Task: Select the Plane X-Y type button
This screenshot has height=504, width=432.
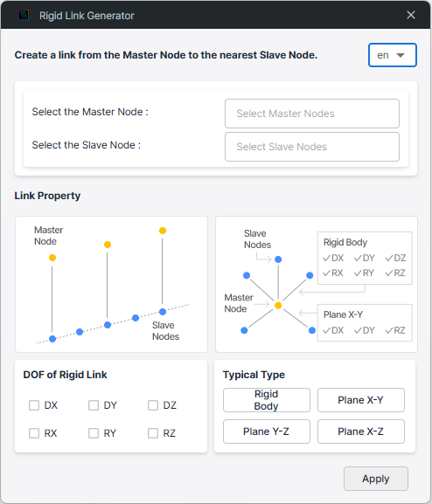Action: point(361,400)
